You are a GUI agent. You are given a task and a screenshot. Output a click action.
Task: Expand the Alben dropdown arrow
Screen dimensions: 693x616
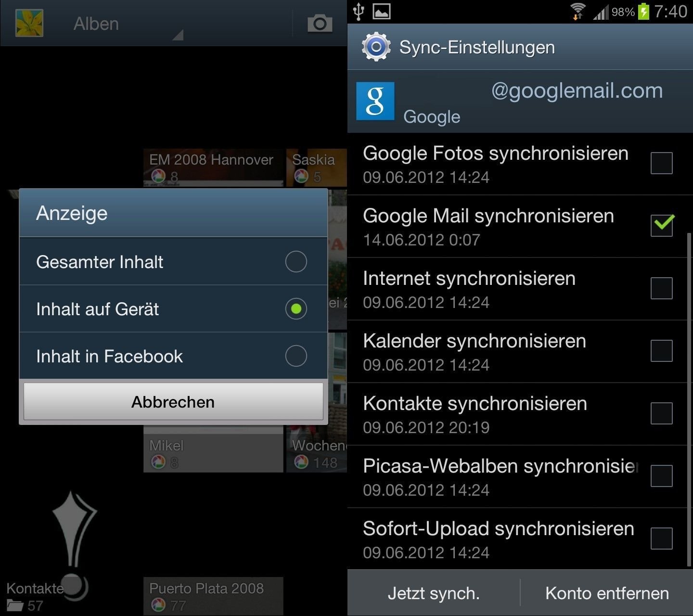point(178,35)
